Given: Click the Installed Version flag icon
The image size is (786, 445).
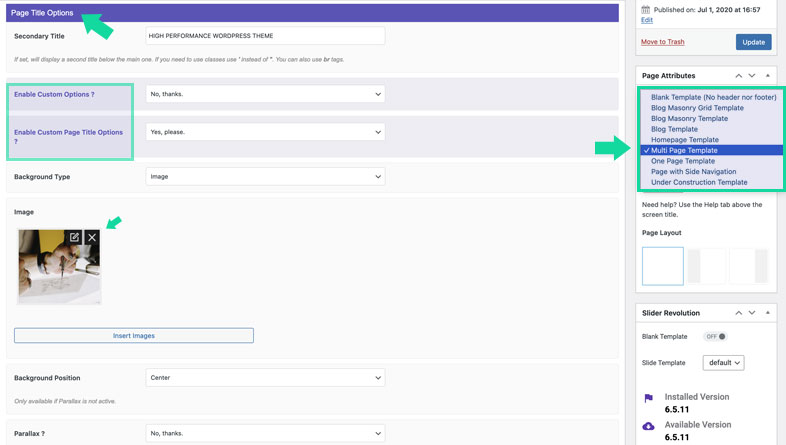Looking at the screenshot, I should pos(648,398).
